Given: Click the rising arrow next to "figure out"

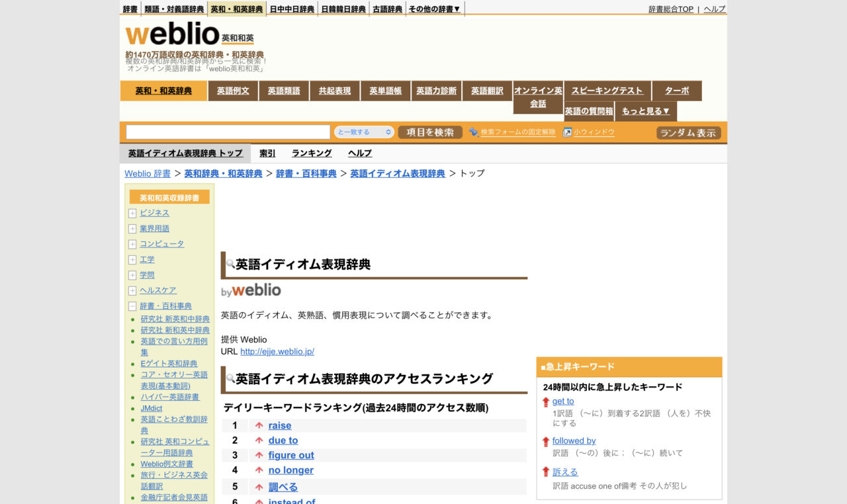Looking at the screenshot, I should click(x=259, y=455).
